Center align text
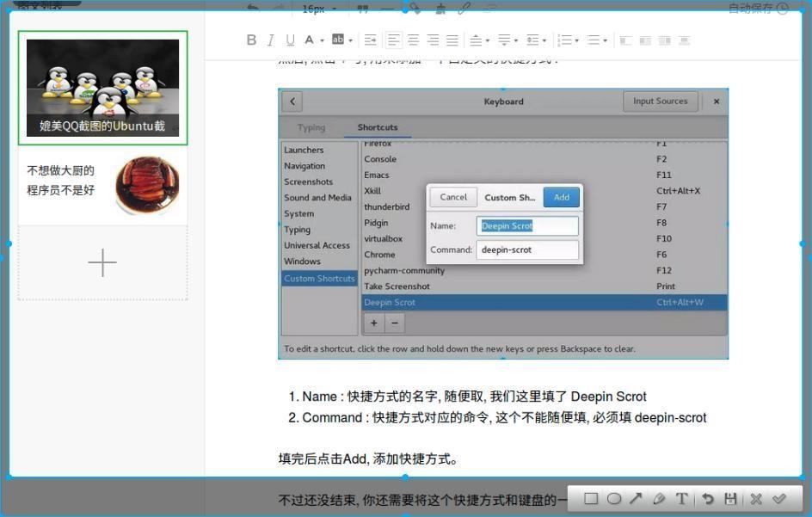812x517 pixels. (x=413, y=40)
